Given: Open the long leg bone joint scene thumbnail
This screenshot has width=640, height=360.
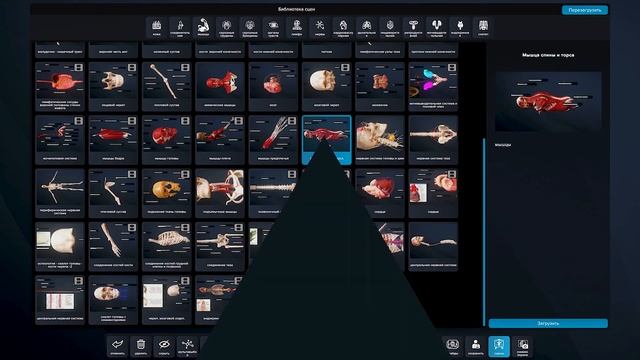Looking at the screenshot, I should tap(167, 87).
